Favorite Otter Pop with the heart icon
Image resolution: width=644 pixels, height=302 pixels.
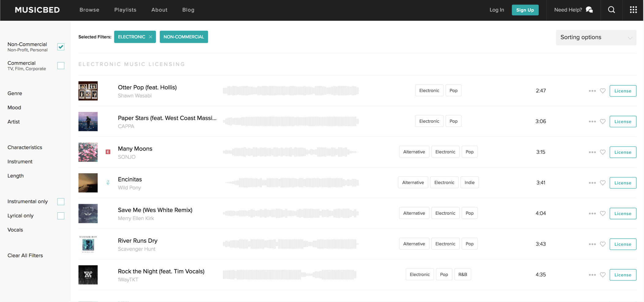[603, 91]
